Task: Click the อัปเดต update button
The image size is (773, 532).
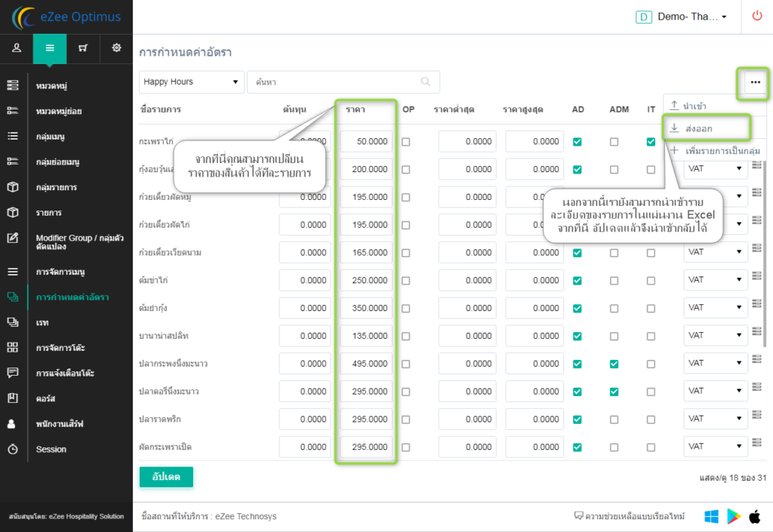Action: tap(166, 477)
